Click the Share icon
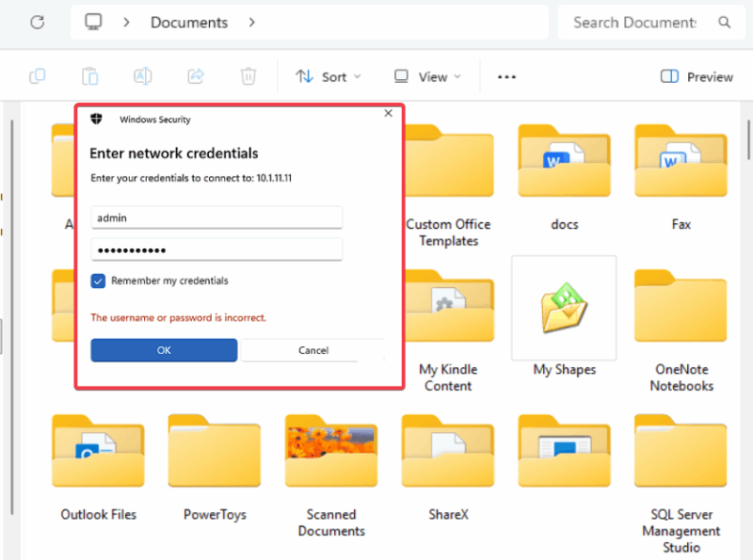 [196, 76]
